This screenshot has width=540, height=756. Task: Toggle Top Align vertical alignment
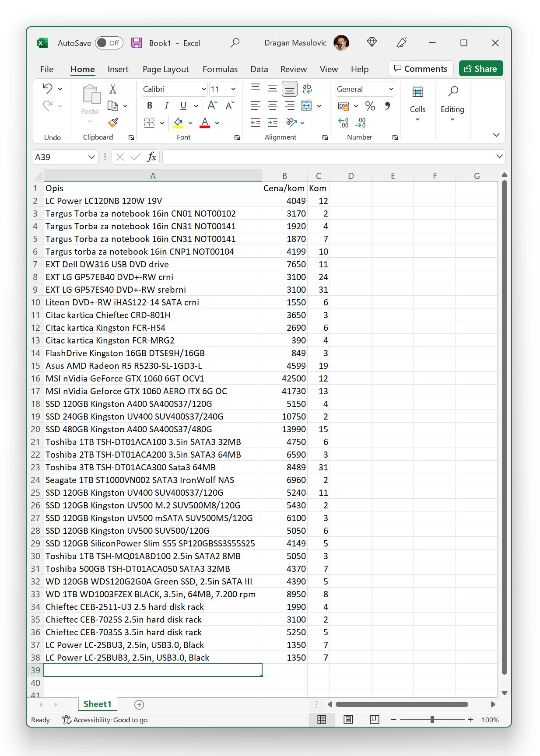256,88
